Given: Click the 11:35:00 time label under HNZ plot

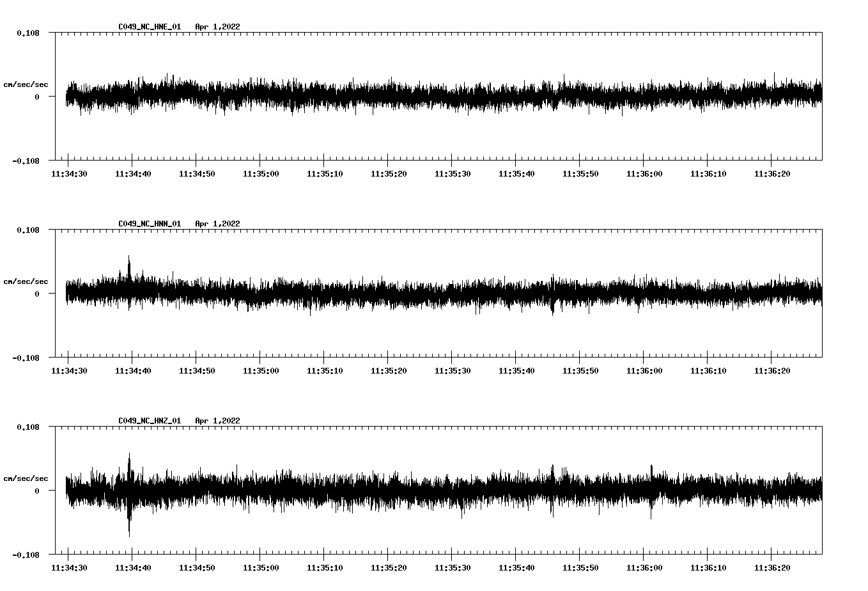Looking at the screenshot, I should pyautogui.click(x=261, y=568).
